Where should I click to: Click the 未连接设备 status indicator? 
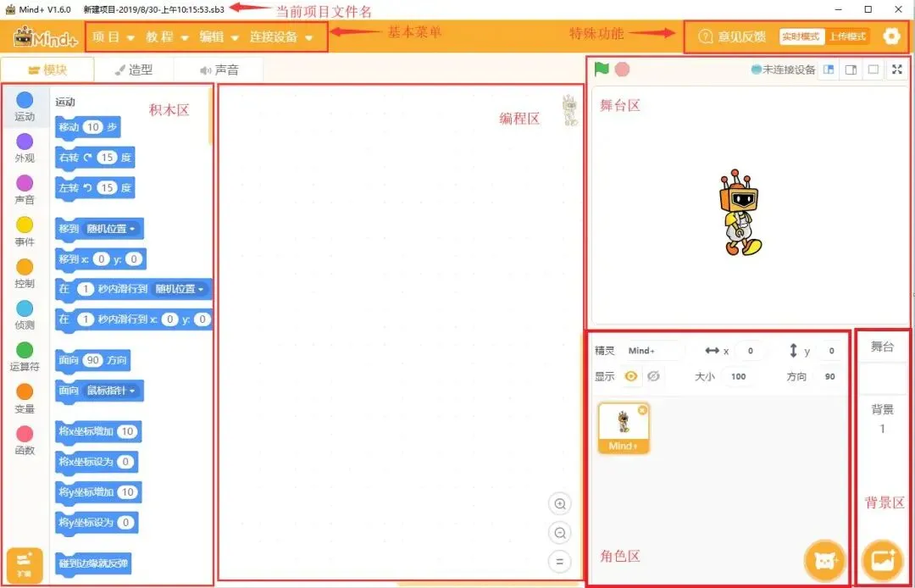783,70
